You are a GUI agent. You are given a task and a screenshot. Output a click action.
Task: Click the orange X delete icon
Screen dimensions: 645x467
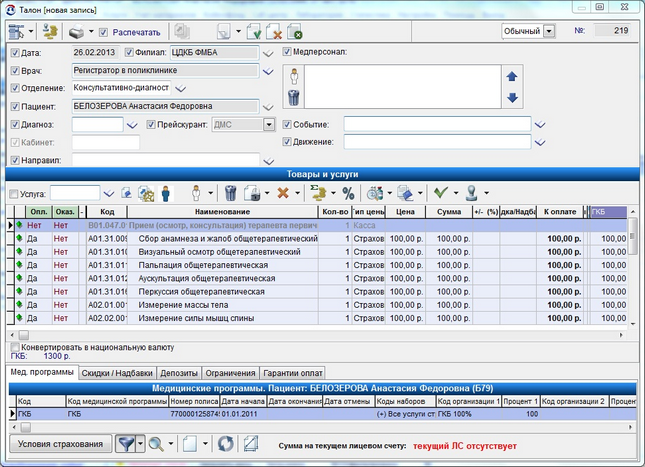coord(283,193)
